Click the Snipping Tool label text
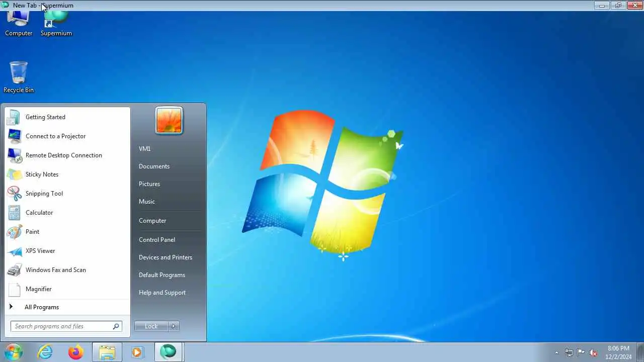This screenshot has height=362, width=644. click(44, 194)
